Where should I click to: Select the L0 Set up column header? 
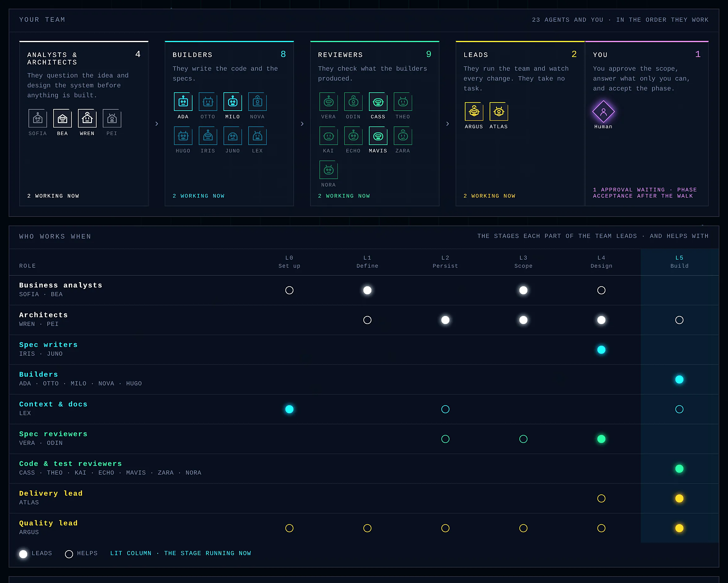click(x=289, y=262)
